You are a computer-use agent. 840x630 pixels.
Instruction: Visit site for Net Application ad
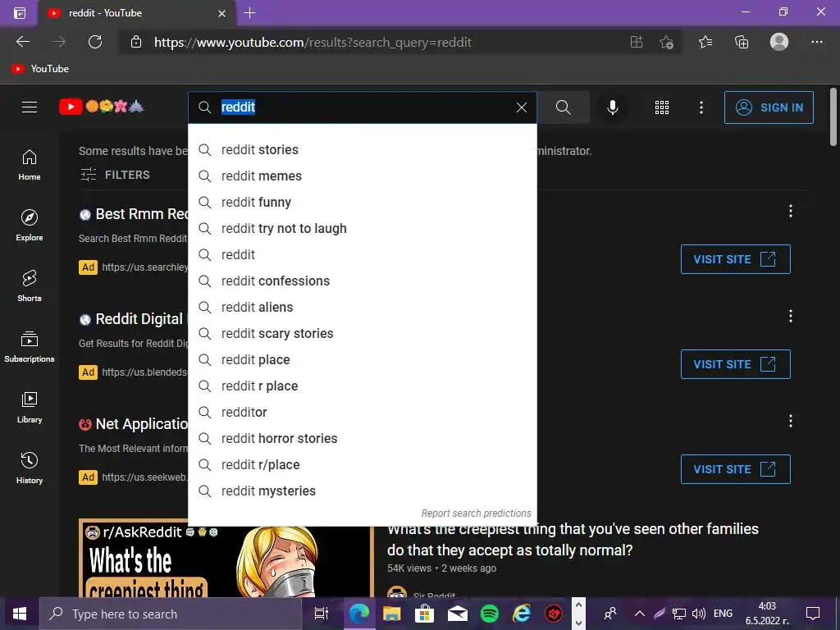click(736, 469)
